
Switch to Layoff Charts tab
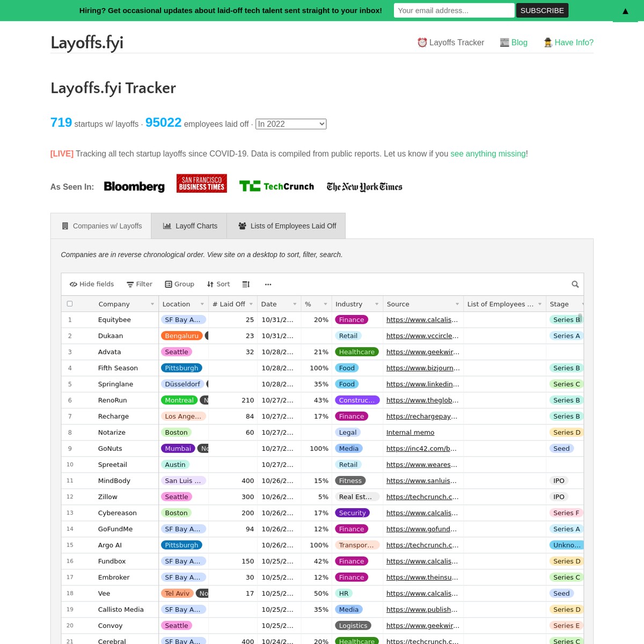(189, 226)
